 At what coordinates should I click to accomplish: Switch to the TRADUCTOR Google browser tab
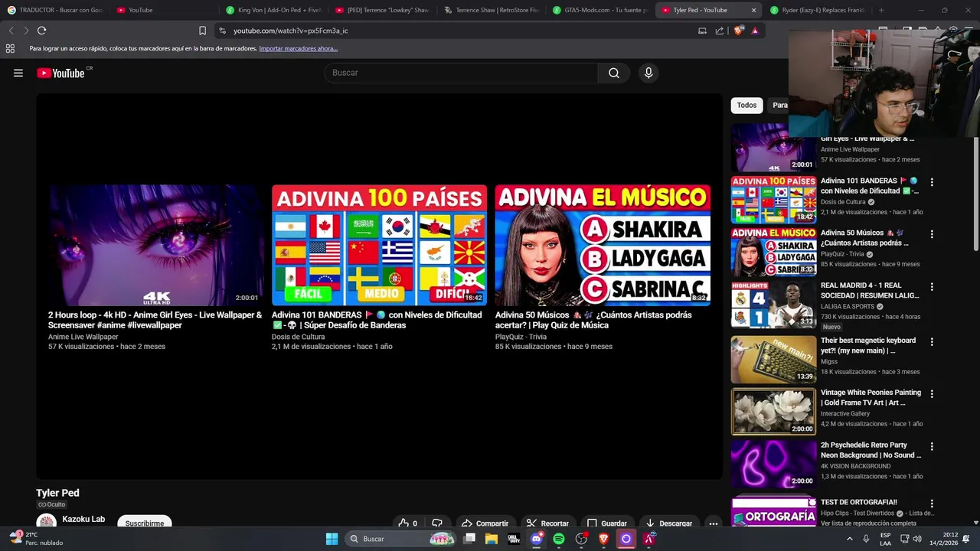[x=55, y=10]
